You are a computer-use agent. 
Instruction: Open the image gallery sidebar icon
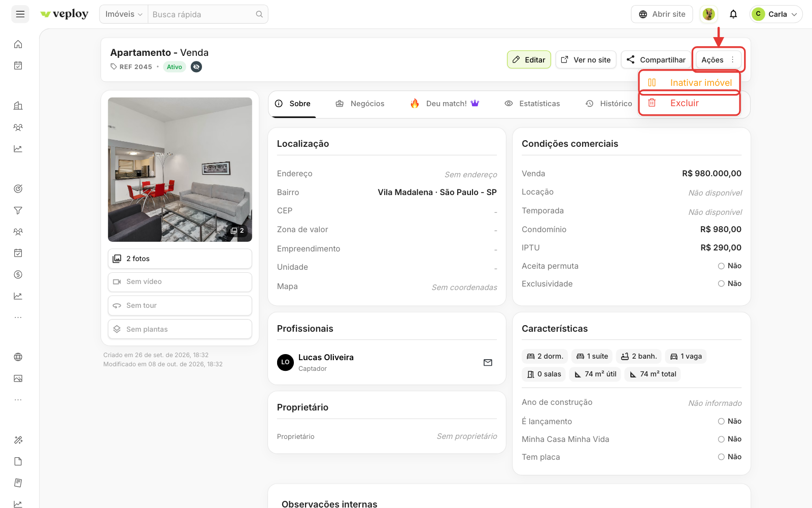18,378
